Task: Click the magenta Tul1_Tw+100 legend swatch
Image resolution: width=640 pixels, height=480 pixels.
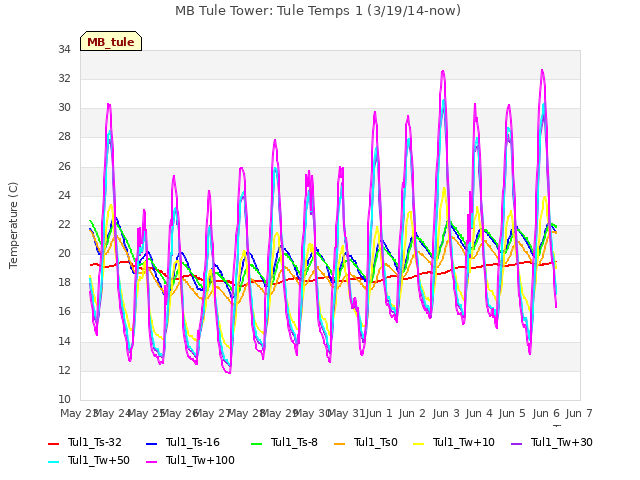Action: click(151, 462)
